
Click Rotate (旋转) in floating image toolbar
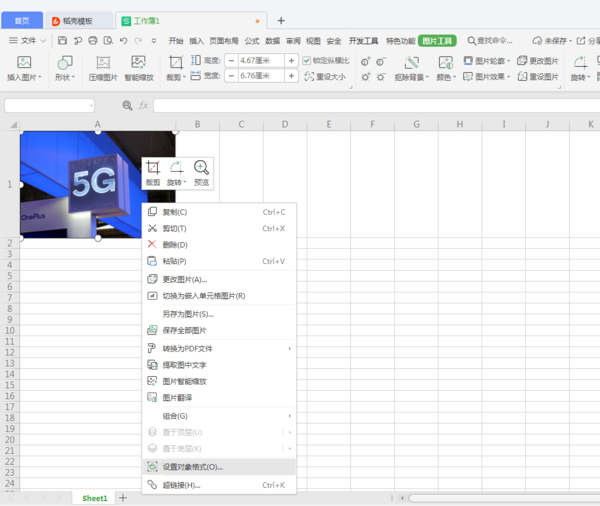click(176, 173)
